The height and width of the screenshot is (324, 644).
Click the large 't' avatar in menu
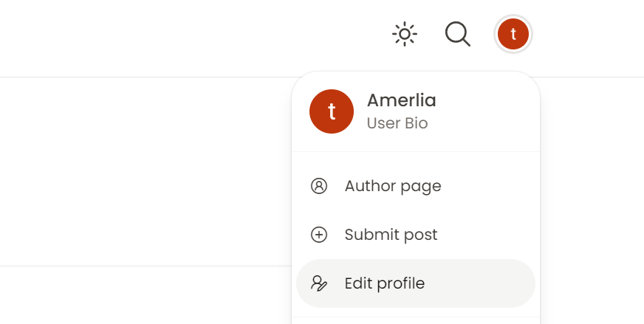[332, 111]
